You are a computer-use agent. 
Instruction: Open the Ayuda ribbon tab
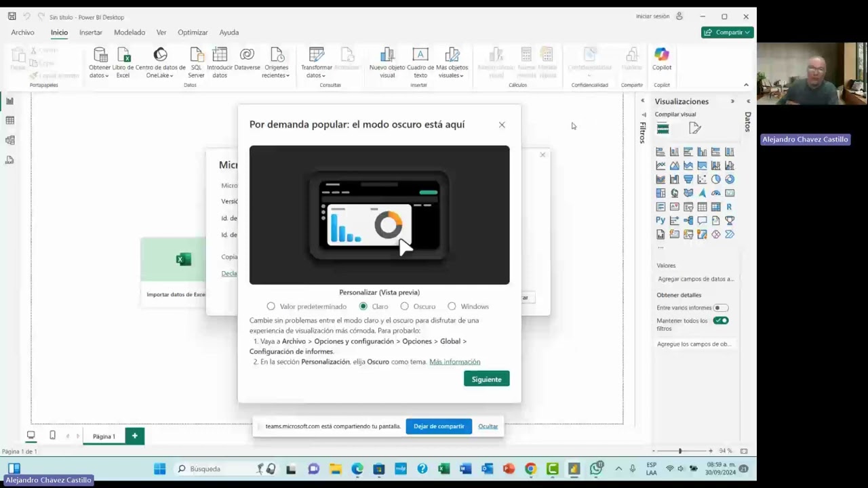tap(229, 33)
